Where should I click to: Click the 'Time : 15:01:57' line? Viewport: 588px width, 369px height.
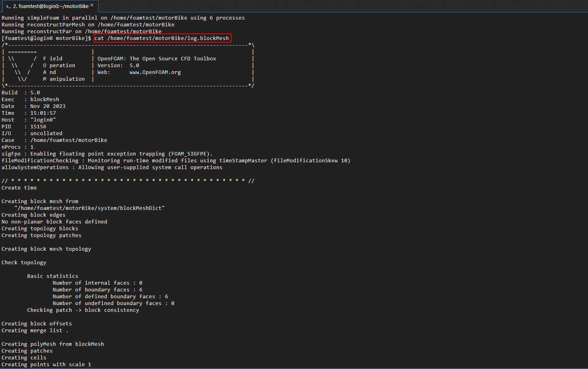point(29,113)
